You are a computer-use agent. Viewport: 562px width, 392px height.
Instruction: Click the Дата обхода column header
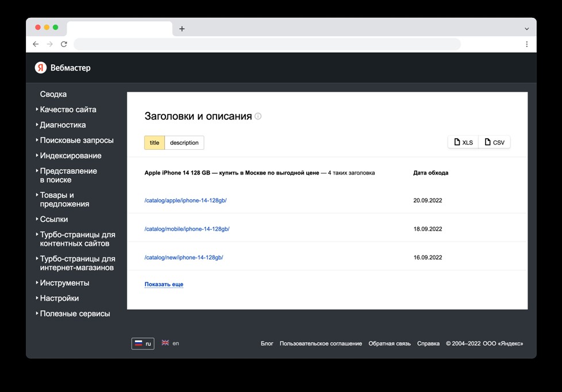(431, 173)
